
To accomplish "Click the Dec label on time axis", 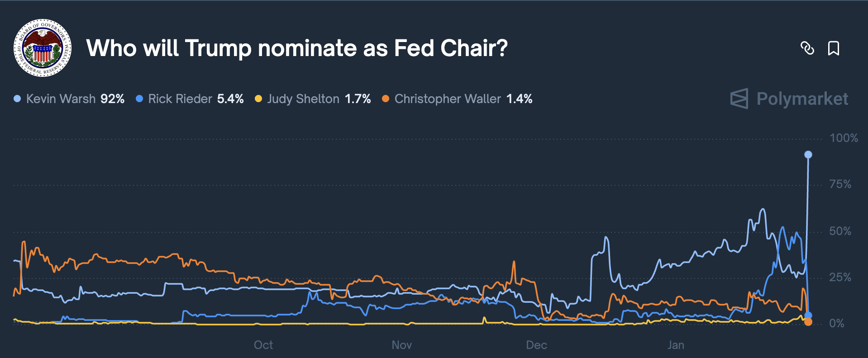I will coord(537,345).
